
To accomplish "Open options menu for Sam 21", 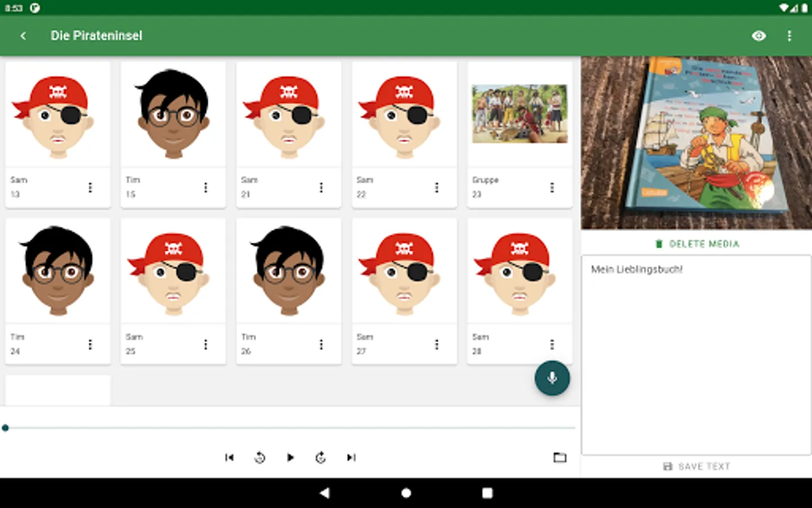I will 321,187.
